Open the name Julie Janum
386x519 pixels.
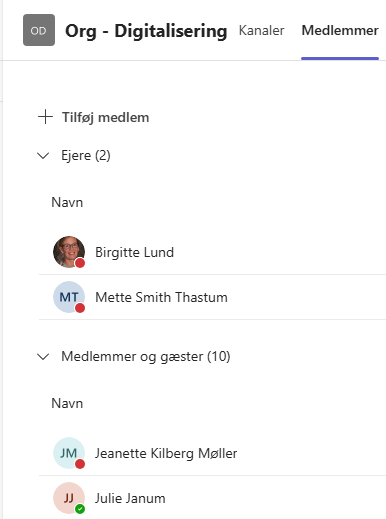tap(130, 498)
